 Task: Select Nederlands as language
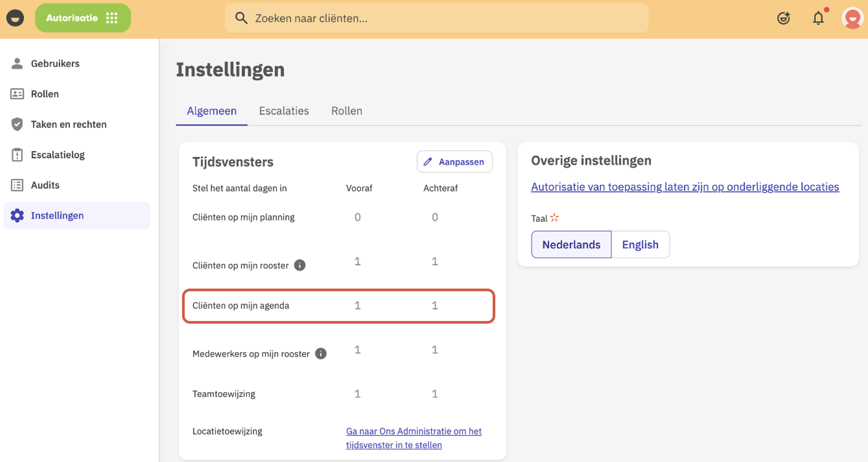click(x=571, y=245)
